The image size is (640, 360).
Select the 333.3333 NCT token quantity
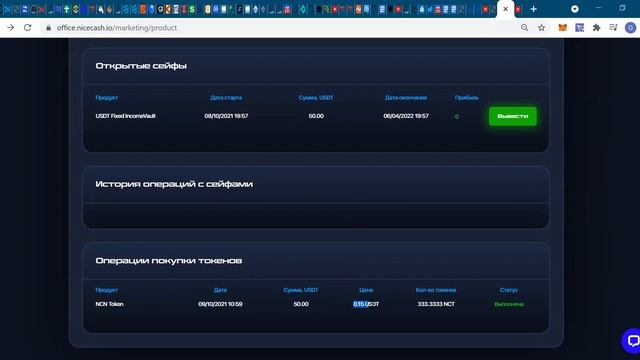point(436,304)
